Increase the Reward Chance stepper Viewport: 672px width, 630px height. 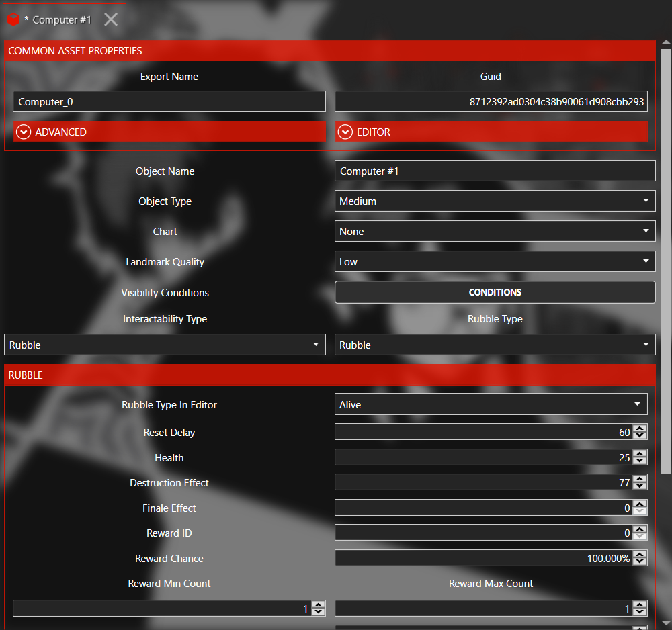pos(640,555)
